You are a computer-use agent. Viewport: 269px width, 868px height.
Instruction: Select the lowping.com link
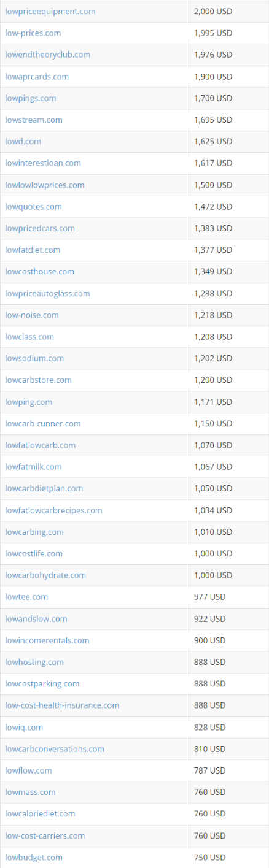29,402
